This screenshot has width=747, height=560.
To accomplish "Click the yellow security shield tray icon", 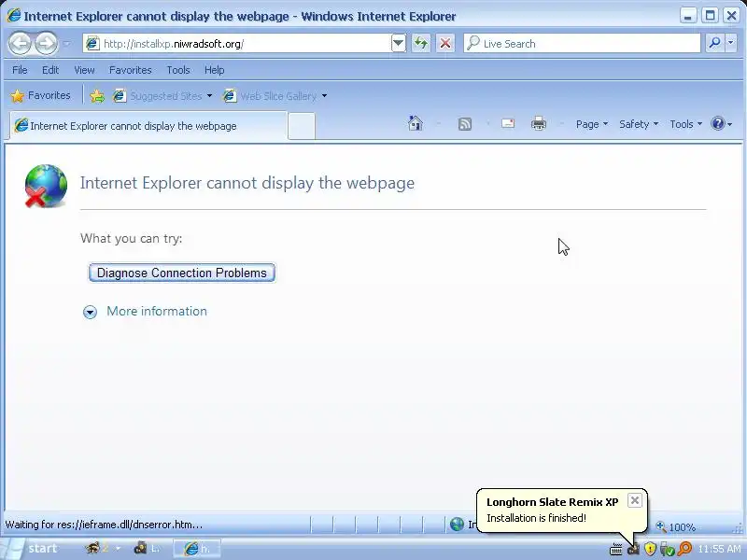I will tap(650, 549).
